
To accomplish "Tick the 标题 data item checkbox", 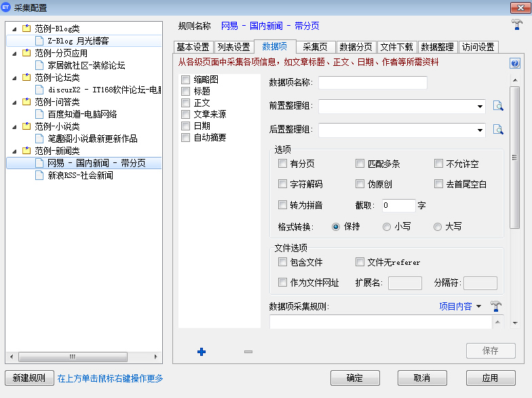I will pos(186,91).
